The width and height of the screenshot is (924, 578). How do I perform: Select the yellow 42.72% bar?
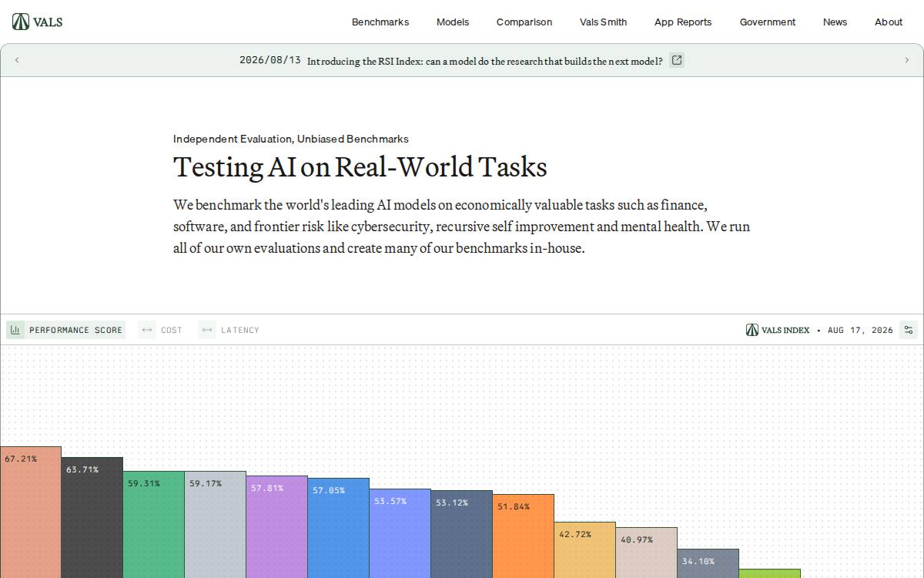[x=585, y=549]
